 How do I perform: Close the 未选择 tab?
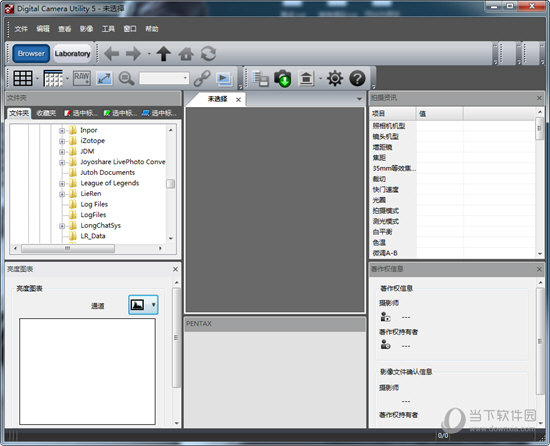[238, 100]
